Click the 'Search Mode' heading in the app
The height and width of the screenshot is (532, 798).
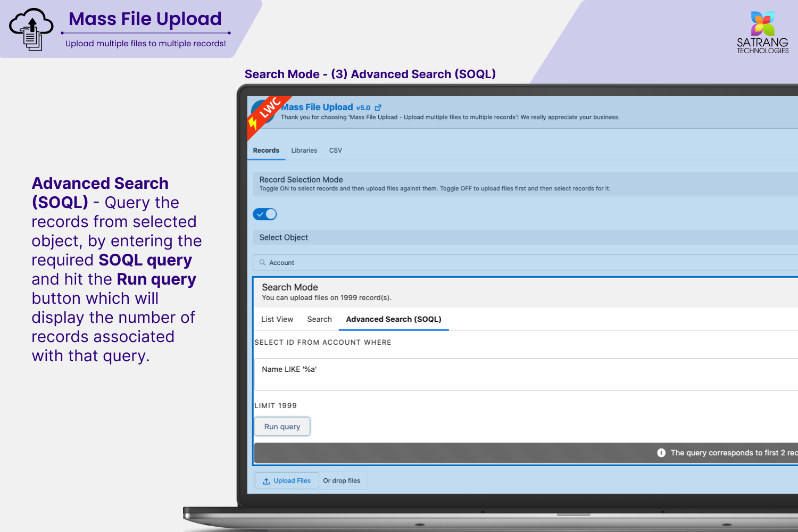click(290, 287)
